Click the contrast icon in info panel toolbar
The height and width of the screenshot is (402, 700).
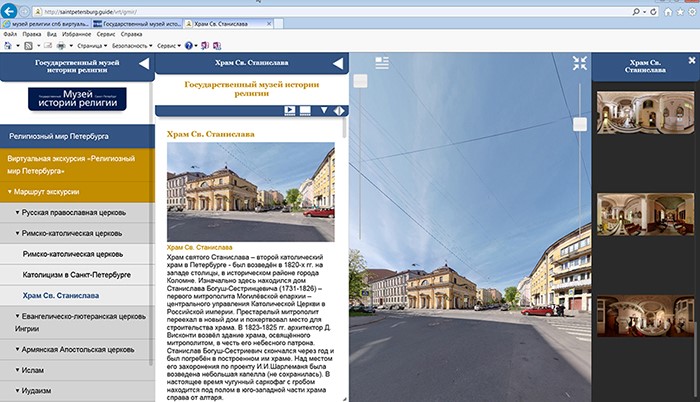[x=339, y=110]
